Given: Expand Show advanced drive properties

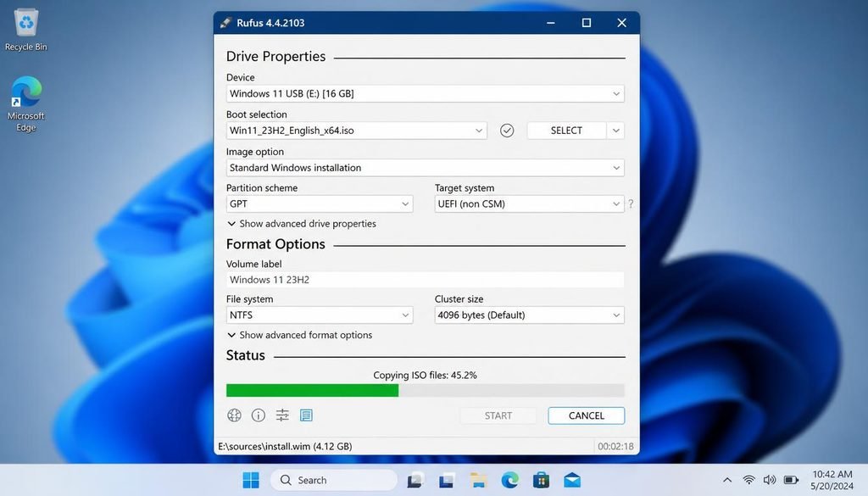Looking at the screenshot, I should tap(302, 224).
